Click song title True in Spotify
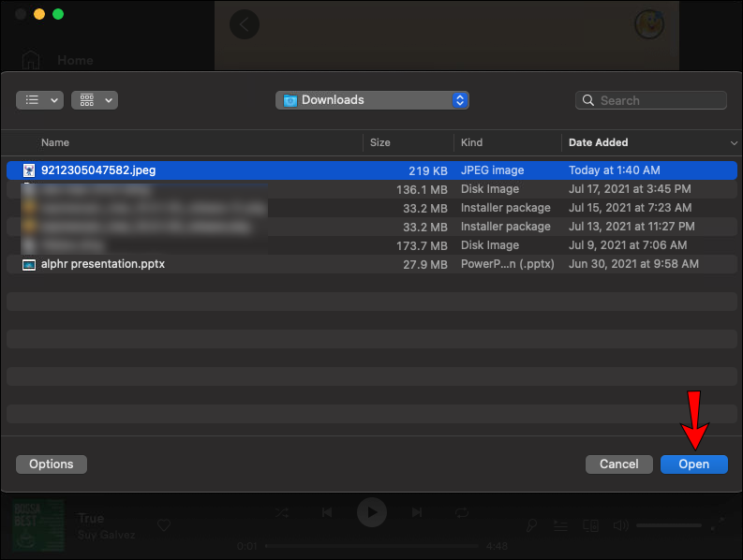The image size is (743, 560). [91, 518]
